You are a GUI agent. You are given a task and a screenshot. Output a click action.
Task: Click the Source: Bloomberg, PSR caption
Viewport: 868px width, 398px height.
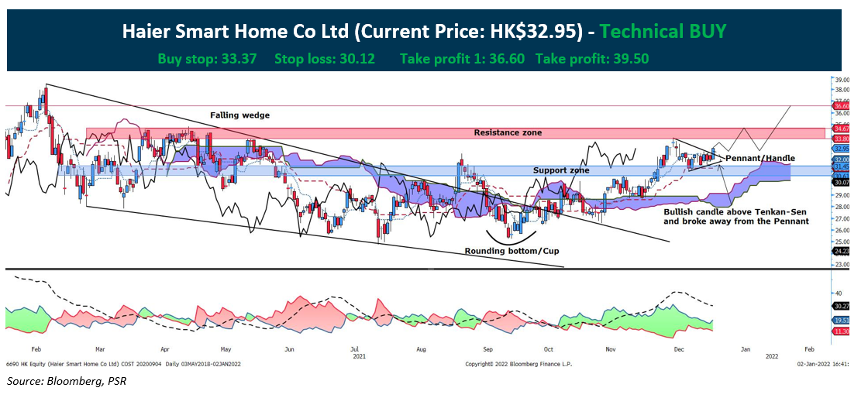click(x=67, y=382)
